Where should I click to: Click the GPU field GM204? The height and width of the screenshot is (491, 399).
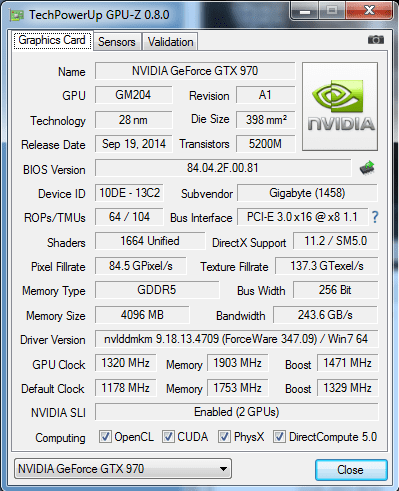[133, 95]
